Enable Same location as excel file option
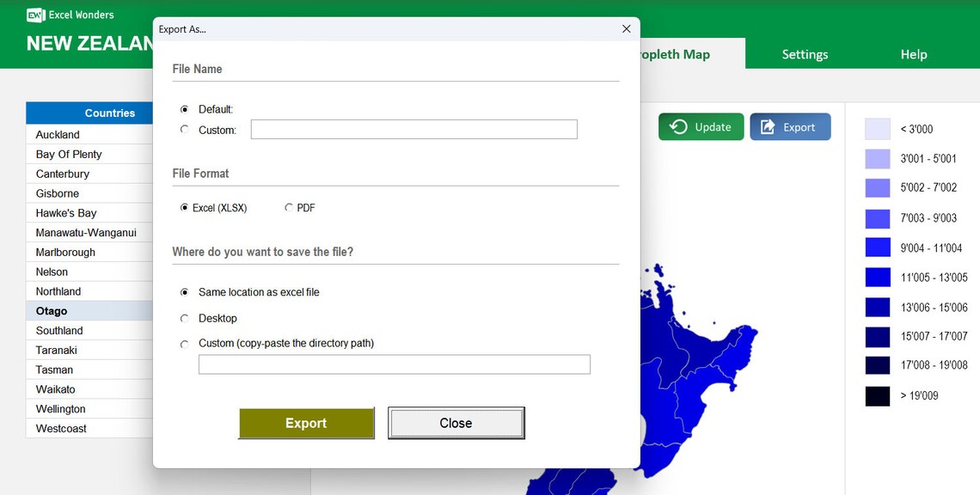Viewport: 980px width, 495px height. pos(184,292)
